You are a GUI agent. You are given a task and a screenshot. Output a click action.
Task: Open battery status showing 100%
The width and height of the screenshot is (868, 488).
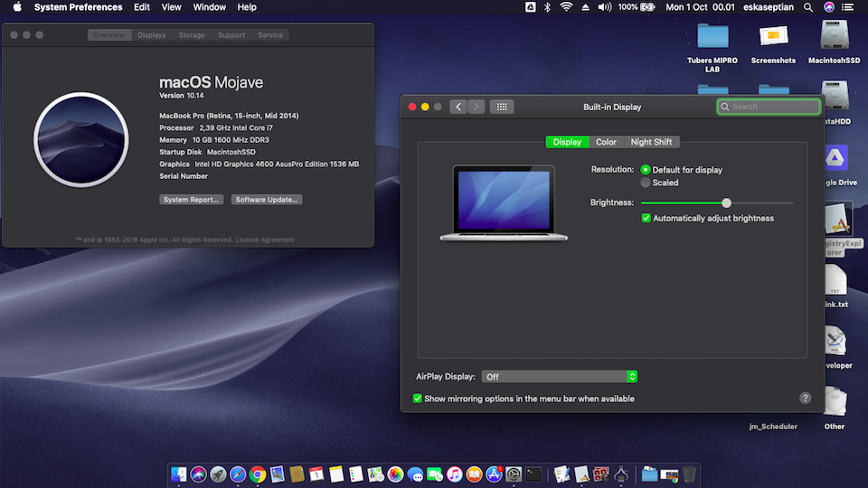[636, 7]
